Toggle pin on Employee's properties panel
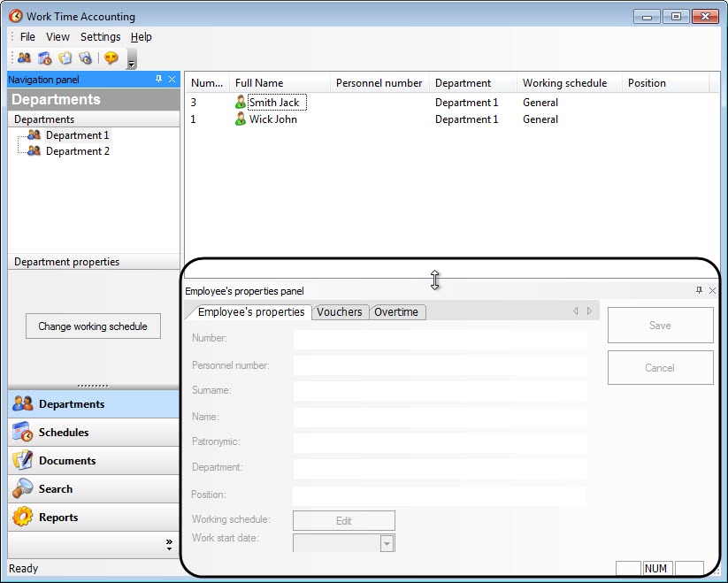The height and width of the screenshot is (583, 728). [699, 290]
